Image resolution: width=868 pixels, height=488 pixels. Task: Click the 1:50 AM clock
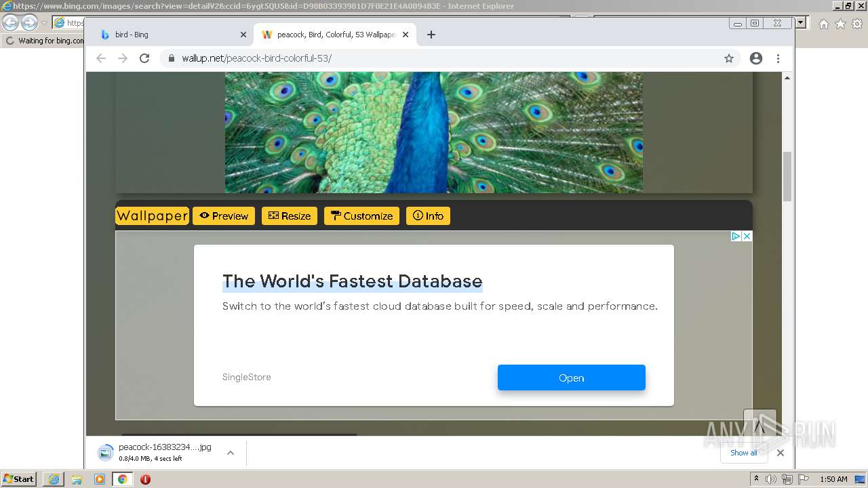coord(833,479)
